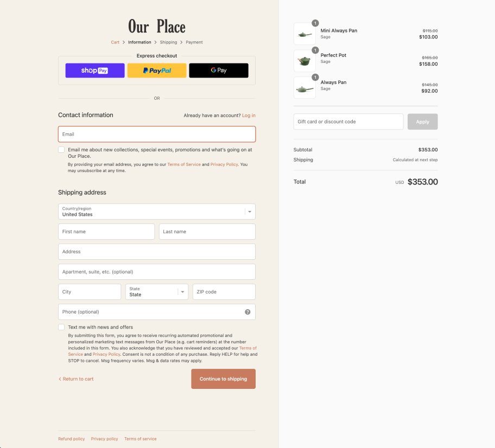Click the phone field help question-mark icon
The height and width of the screenshot is (448, 495).
point(247,312)
